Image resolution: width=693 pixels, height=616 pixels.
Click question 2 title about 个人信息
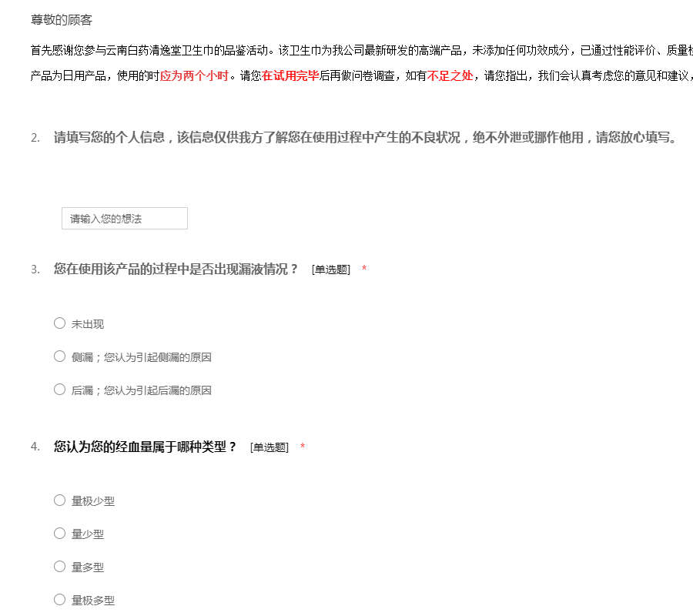(x=364, y=138)
